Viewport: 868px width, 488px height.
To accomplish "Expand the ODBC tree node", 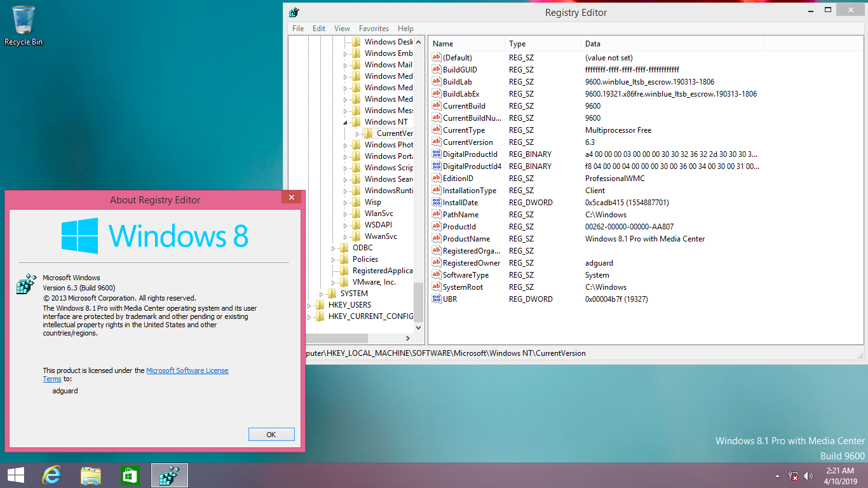I will (334, 248).
